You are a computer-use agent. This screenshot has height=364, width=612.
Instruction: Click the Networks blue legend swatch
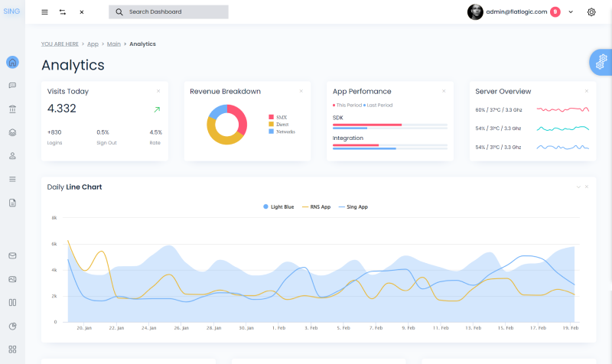point(272,132)
